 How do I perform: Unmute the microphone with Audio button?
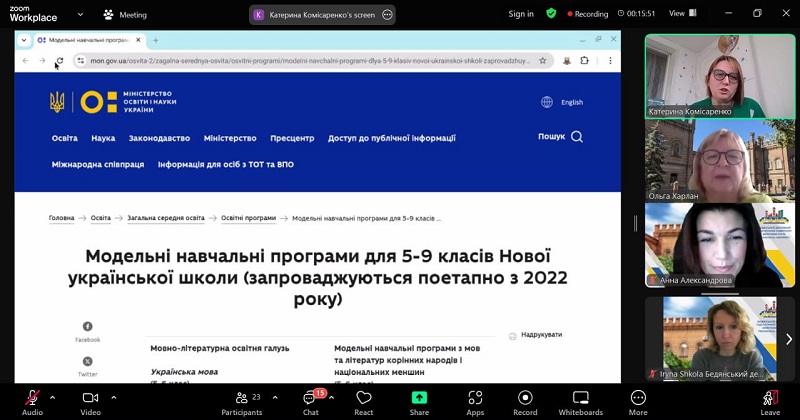[x=32, y=403]
